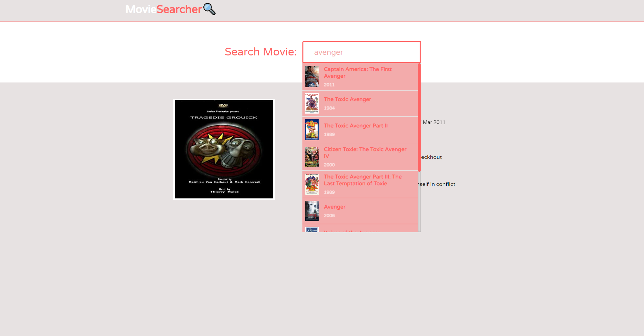Click Captain America poster thumbnail
This screenshot has height=336, width=644.
click(x=312, y=77)
